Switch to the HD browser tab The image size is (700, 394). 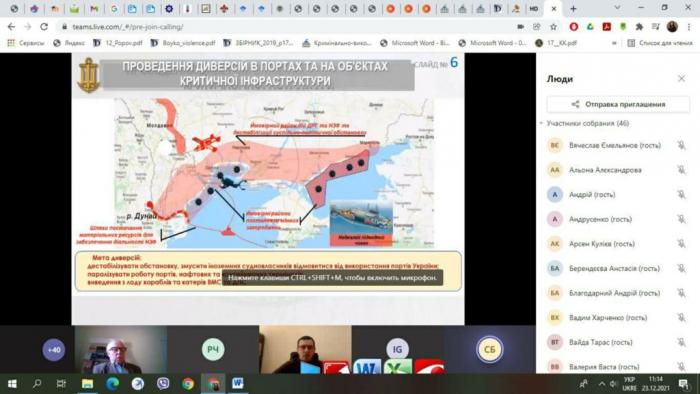534,8
